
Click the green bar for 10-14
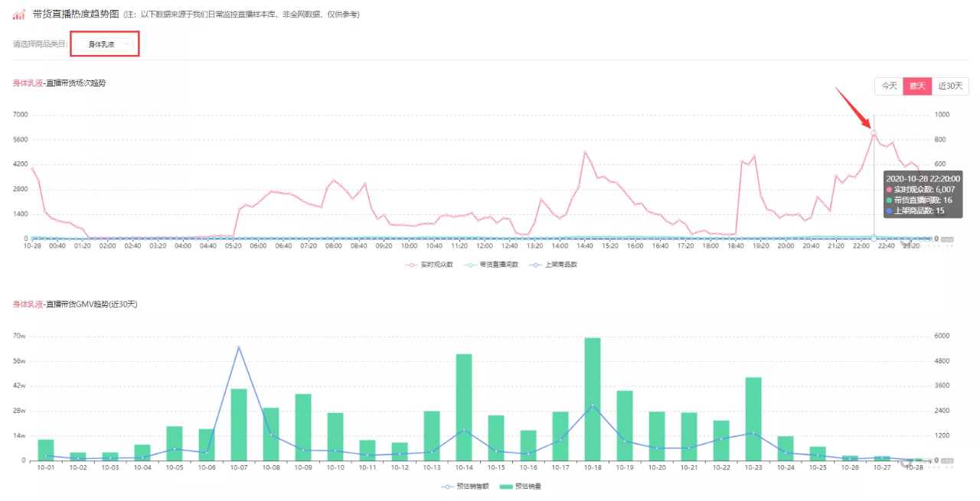click(x=464, y=407)
